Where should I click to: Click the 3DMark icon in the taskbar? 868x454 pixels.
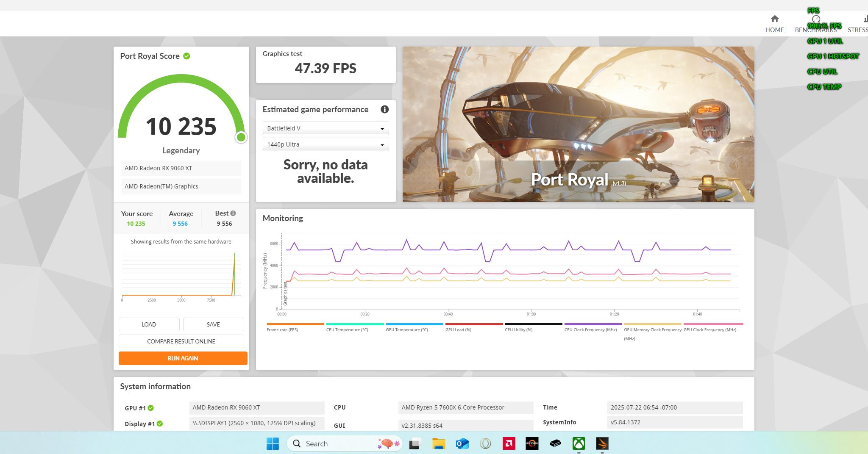pyautogui.click(x=602, y=443)
